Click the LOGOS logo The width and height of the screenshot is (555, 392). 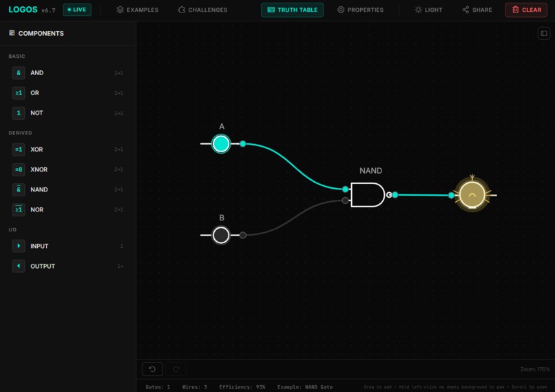coord(23,10)
